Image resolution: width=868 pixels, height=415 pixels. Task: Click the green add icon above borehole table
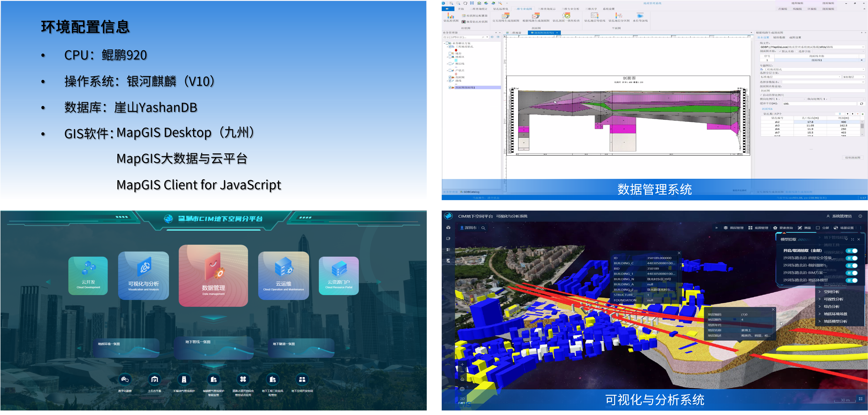[863, 114]
